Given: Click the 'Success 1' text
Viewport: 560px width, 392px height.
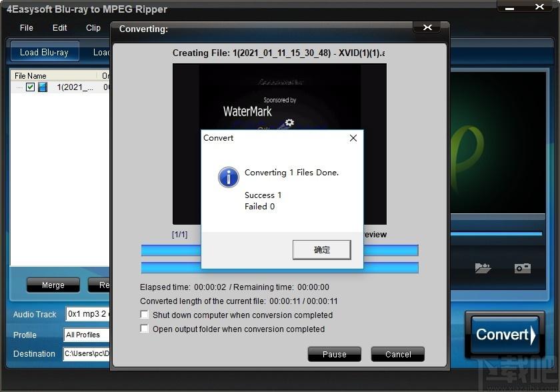Looking at the screenshot, I should [x=263, y=195].
